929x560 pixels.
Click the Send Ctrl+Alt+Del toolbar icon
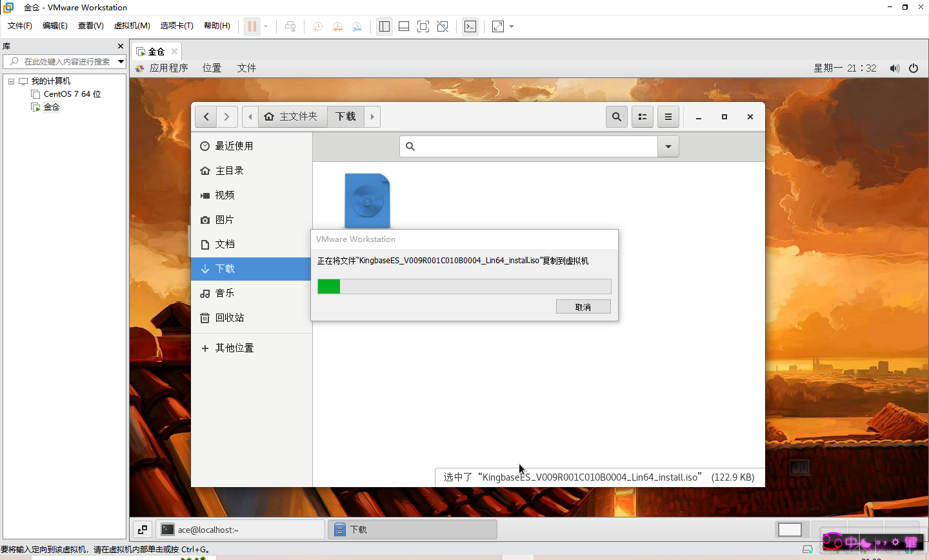pyautogui.click(x=290, y=26)
